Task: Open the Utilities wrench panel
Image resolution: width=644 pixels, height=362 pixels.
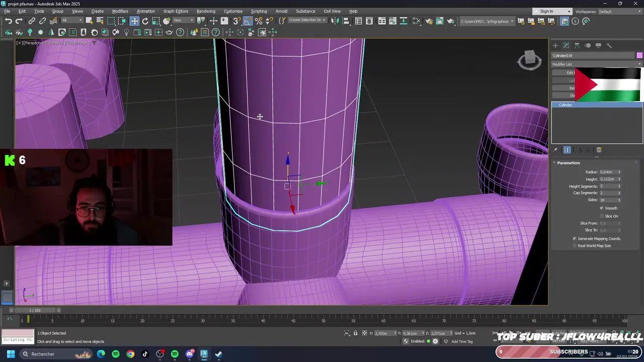Action: (609, 45)
